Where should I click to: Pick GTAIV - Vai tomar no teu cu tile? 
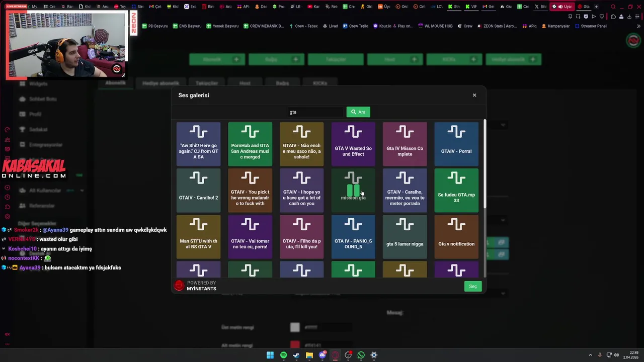coord(250,237)
